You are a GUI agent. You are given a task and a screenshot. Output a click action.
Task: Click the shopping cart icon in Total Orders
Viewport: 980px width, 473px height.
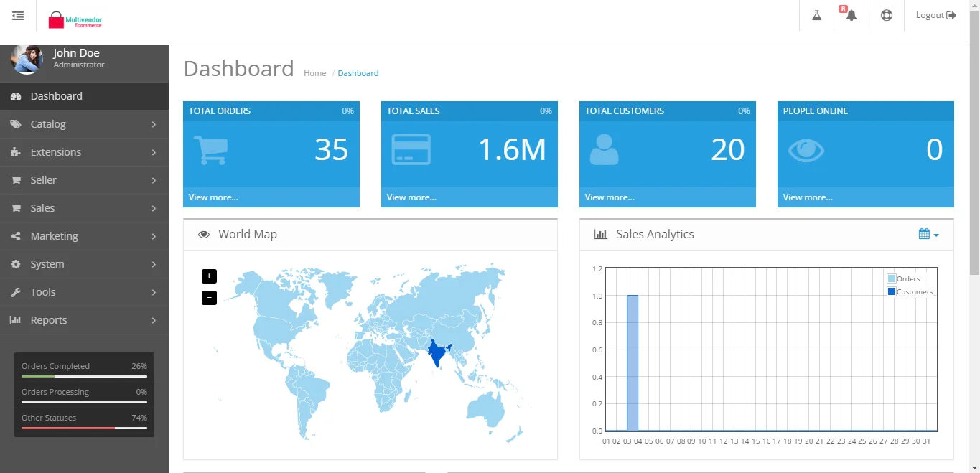(210, 150)
